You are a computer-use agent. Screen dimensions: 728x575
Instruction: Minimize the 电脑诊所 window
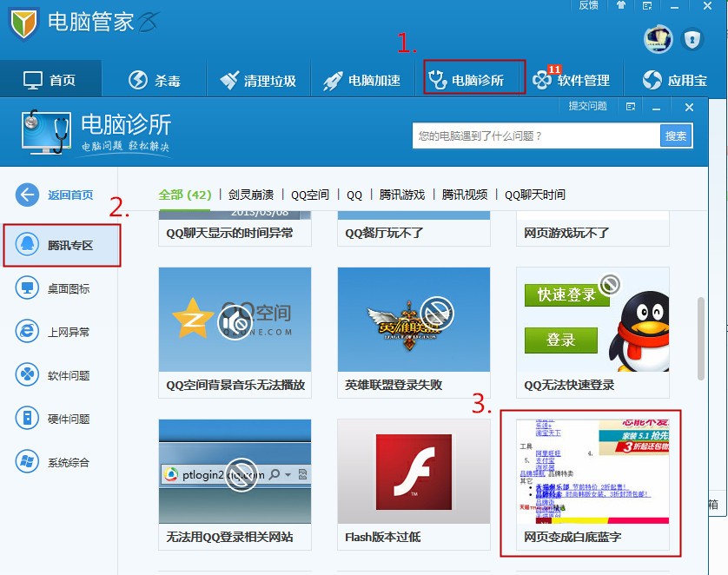point(656,108)
